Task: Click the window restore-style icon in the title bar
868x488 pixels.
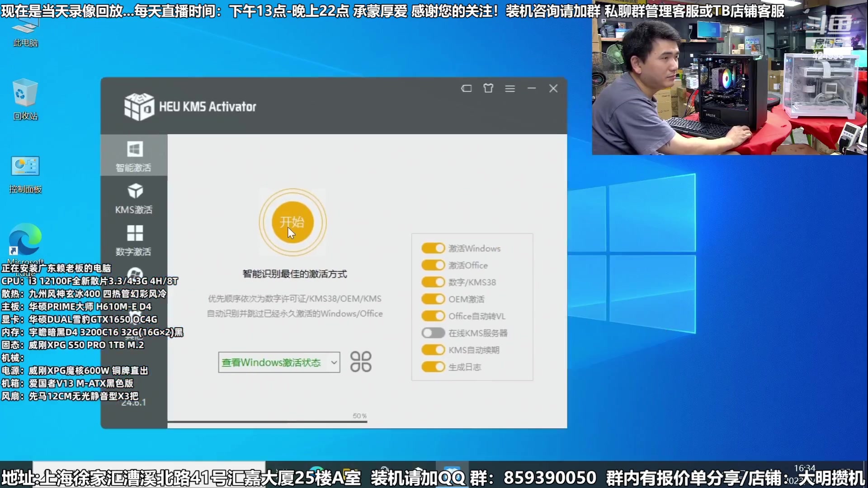Action: point(467,89)
